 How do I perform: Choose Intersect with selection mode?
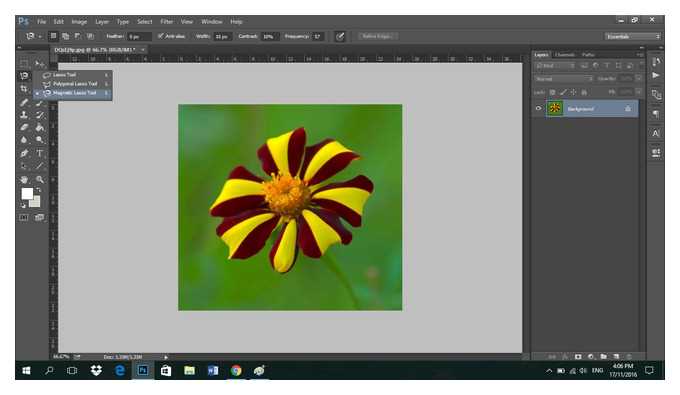coord(90,36)
